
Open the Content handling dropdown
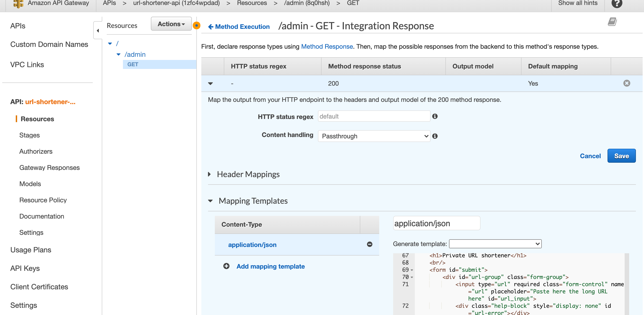coord(374,136)
